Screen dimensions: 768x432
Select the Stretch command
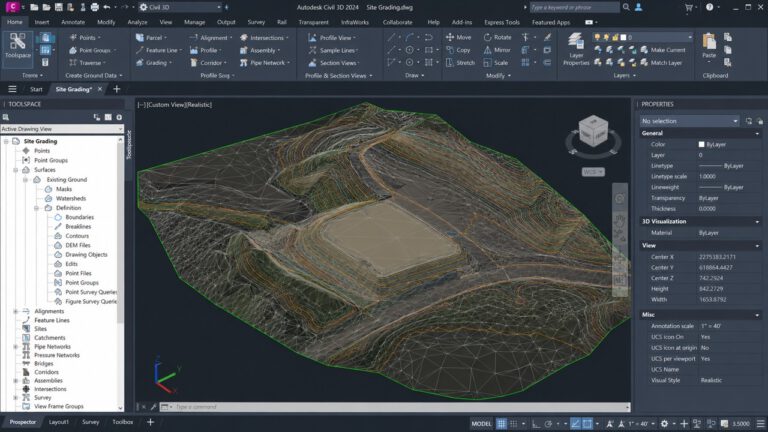tap(460, 63)
